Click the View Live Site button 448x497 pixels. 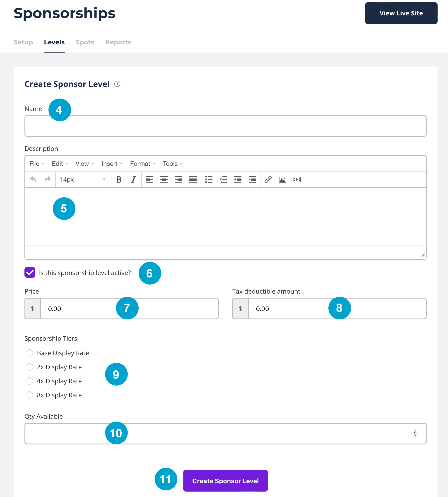(x=401, y=13)
